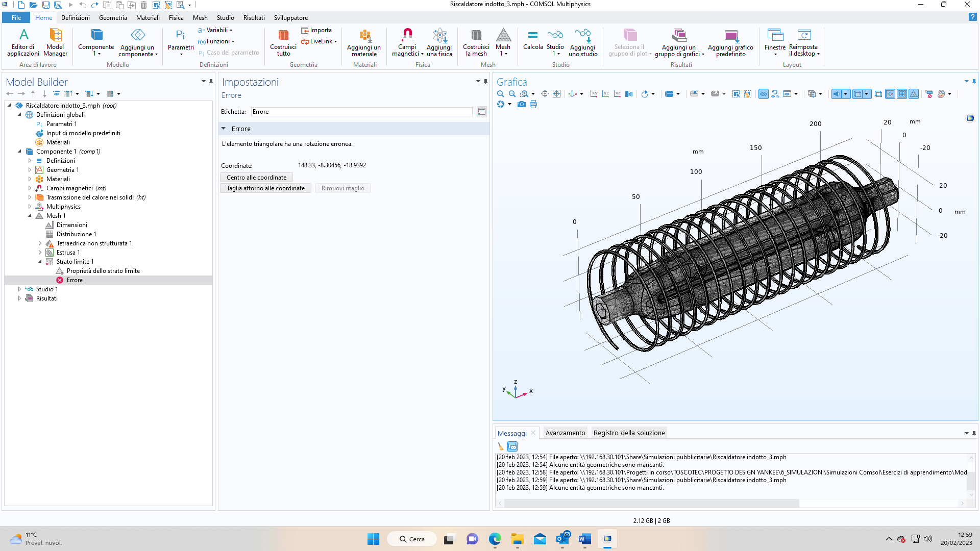
Task: Open Editor di applicazioni
Action: pos(23,42)
